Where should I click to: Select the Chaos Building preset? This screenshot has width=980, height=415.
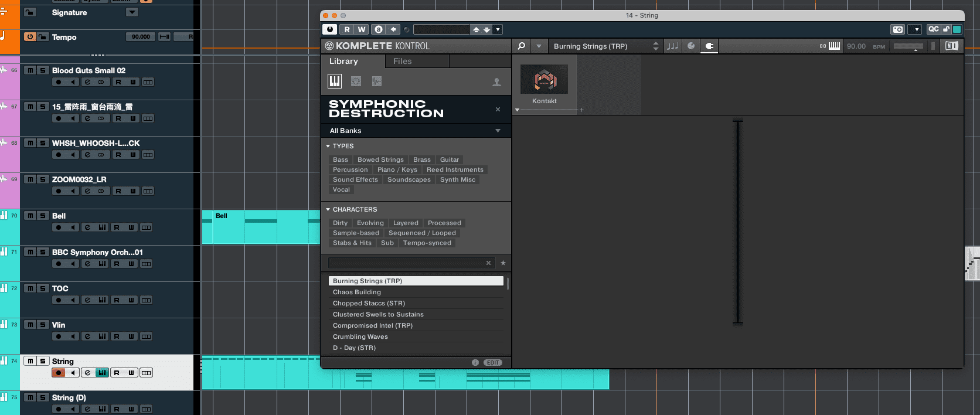pyautogui.click(x=357, y=292)
